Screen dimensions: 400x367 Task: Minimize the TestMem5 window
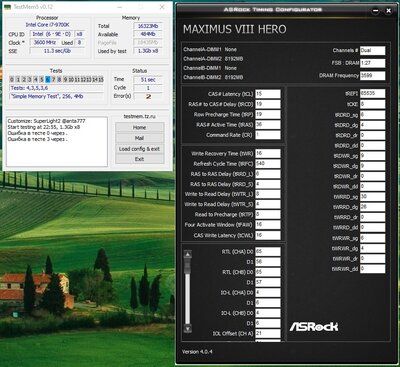(120, 7)
